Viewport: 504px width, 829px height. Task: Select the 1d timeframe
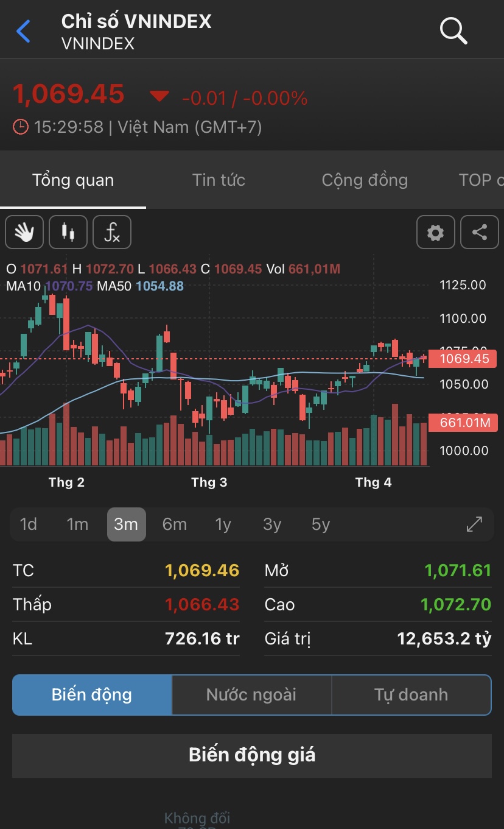29,524
